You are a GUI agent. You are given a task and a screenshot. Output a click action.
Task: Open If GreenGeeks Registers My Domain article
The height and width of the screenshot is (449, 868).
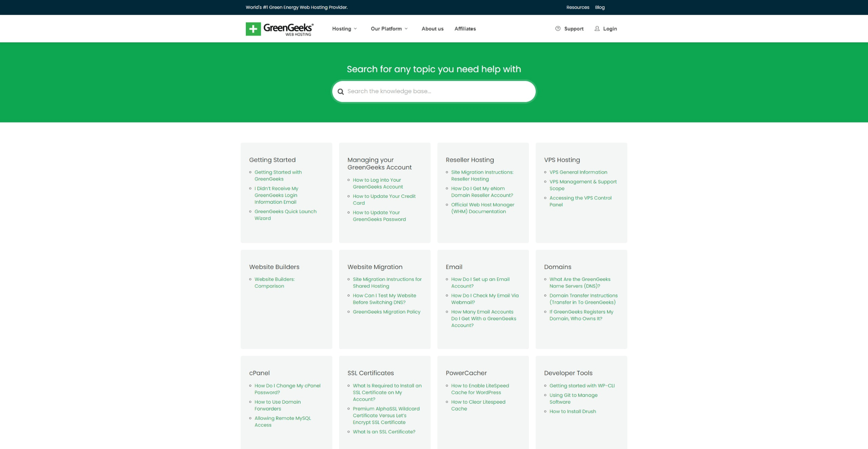point(581,315)
